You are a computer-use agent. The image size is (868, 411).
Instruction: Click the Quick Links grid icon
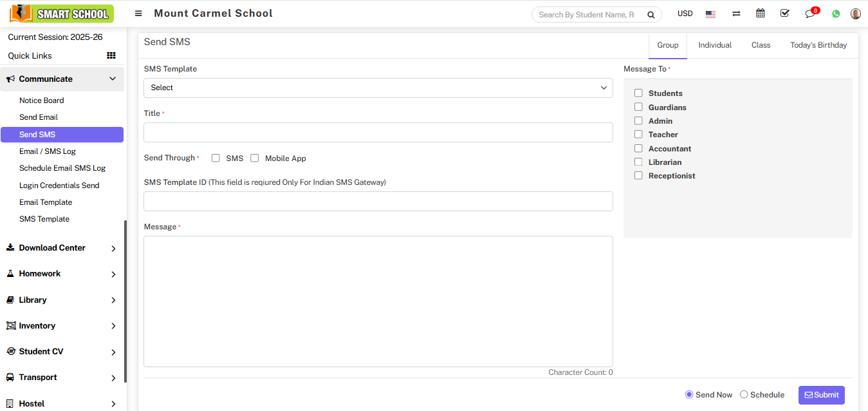111,56
